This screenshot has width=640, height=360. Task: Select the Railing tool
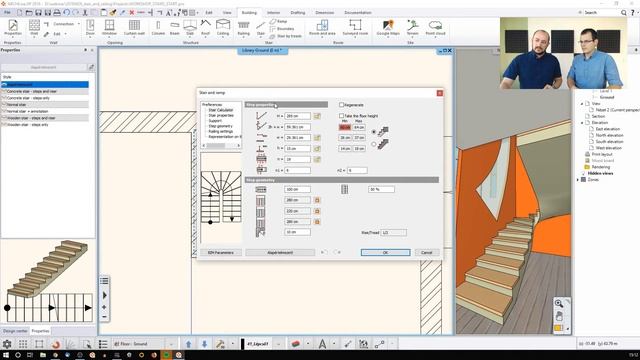[x=244, y=28]
